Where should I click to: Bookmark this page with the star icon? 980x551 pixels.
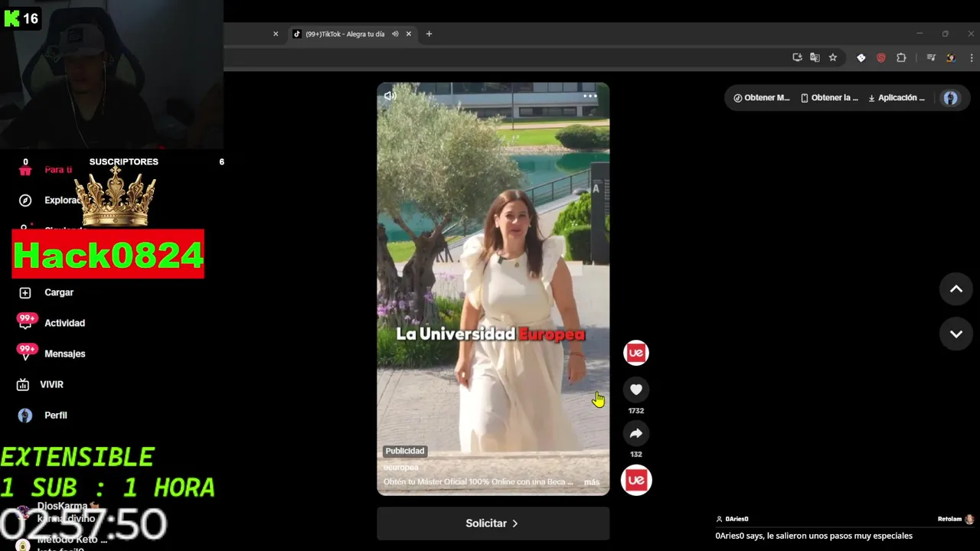(x=833, y=57)
